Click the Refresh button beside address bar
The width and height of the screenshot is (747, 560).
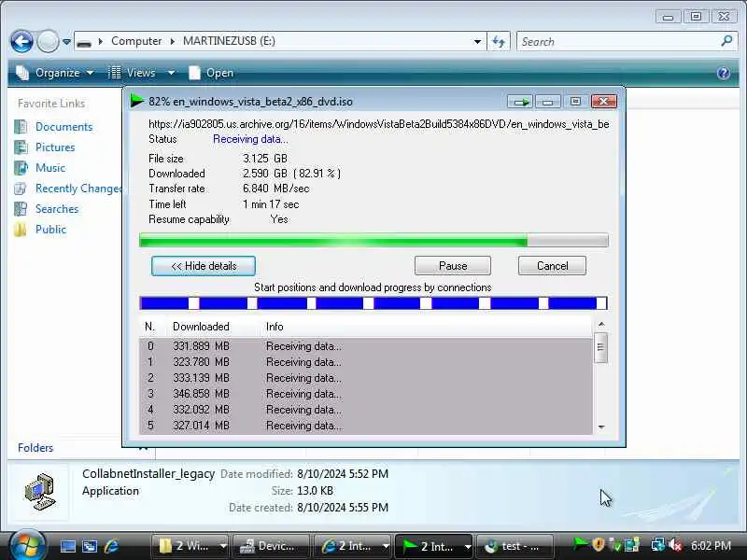pyautogui.click(x=499, y=41)
